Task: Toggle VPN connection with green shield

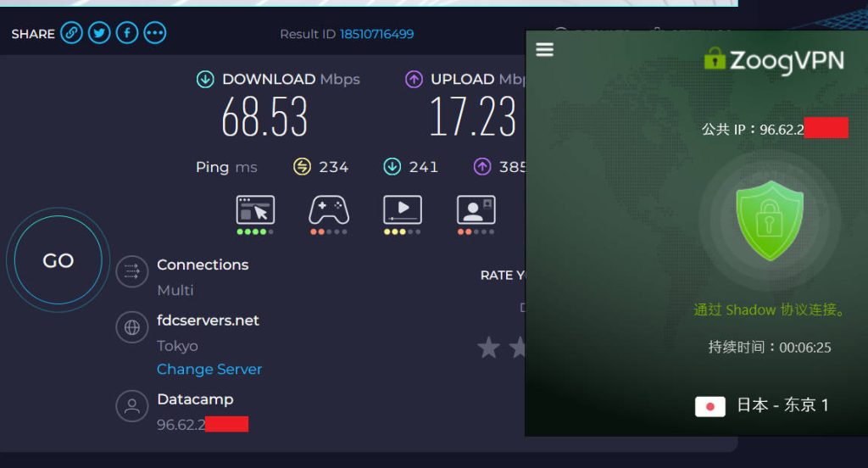Action: click(x=769, y=220)
